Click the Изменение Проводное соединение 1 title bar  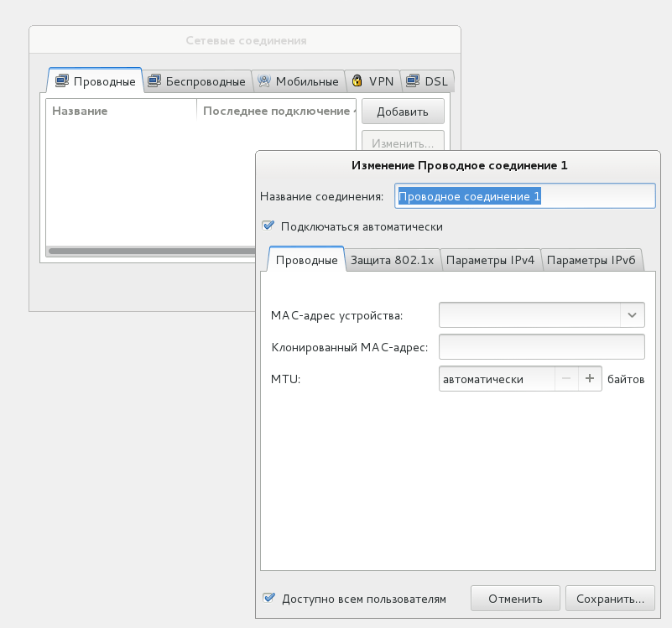[x=459, y=165]
